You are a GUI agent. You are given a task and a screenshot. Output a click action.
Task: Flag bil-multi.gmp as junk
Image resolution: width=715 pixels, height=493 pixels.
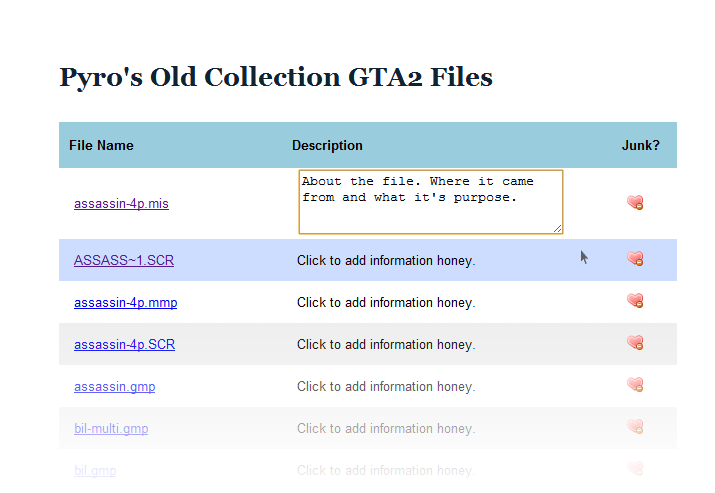635,427
